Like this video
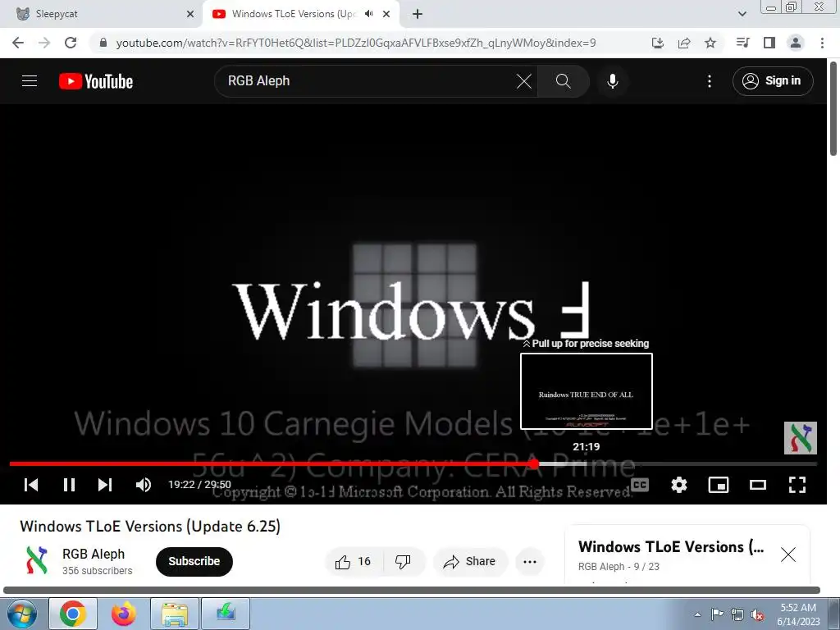This screenshot has width=840, height=630. point(354,561)
